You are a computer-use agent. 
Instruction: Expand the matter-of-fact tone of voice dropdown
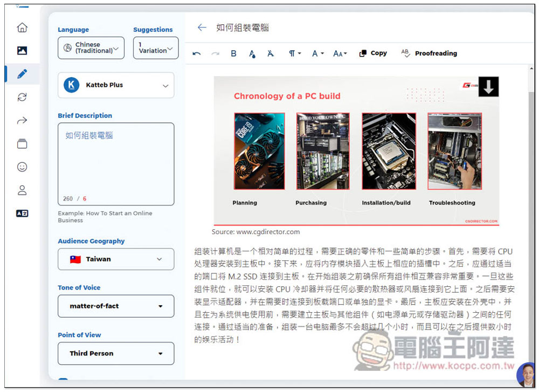click(x=116, y=306)
